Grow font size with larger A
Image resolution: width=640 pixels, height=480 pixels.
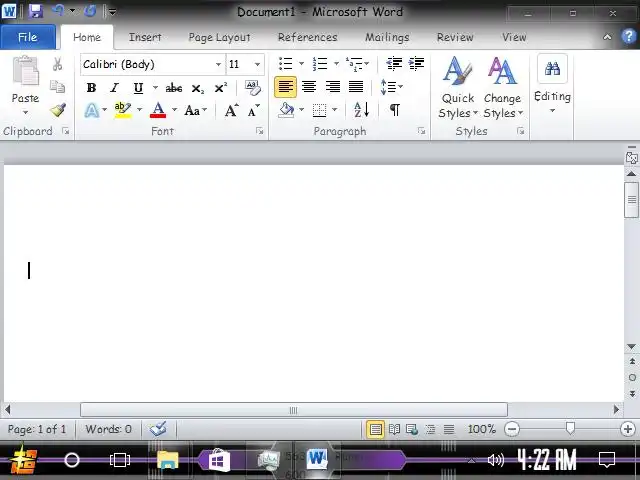[x=231, y=110]
